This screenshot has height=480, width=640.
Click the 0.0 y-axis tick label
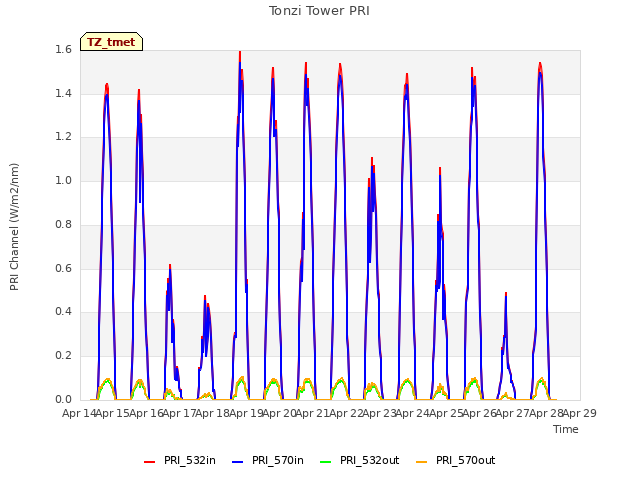pyautogui.click(x=63, y=399)
